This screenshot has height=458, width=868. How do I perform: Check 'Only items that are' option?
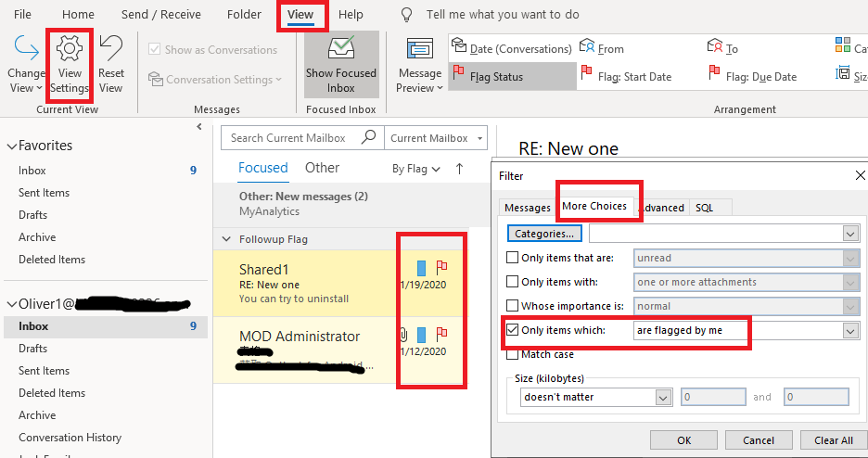click(x=513, y=257)
